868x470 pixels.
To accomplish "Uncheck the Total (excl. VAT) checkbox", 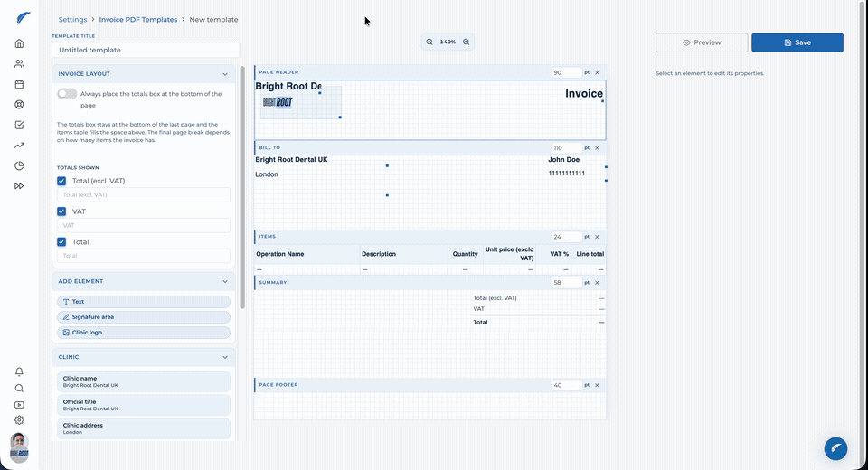I will point(61,181).
